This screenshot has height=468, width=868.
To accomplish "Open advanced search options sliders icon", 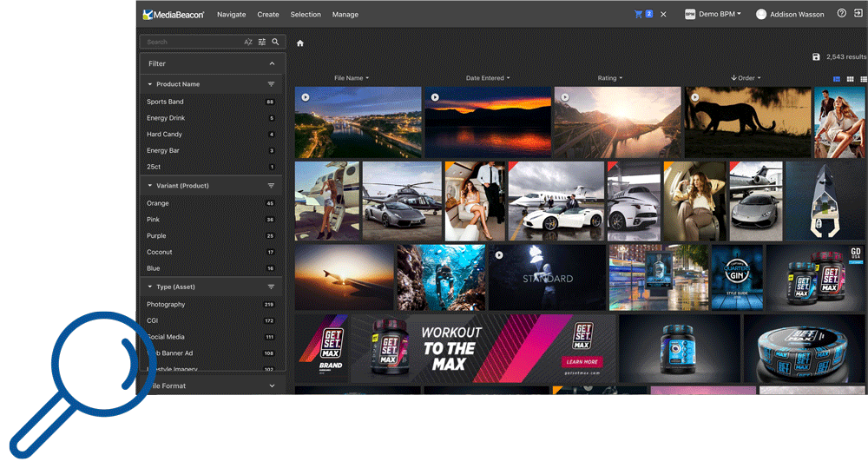I will pos(262,42).
